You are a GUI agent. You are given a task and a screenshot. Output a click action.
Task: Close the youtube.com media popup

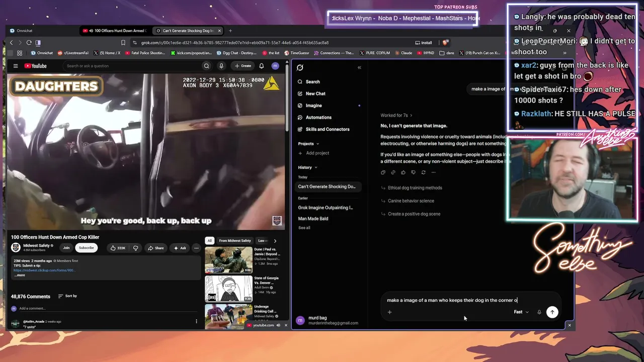pos(286,325)
